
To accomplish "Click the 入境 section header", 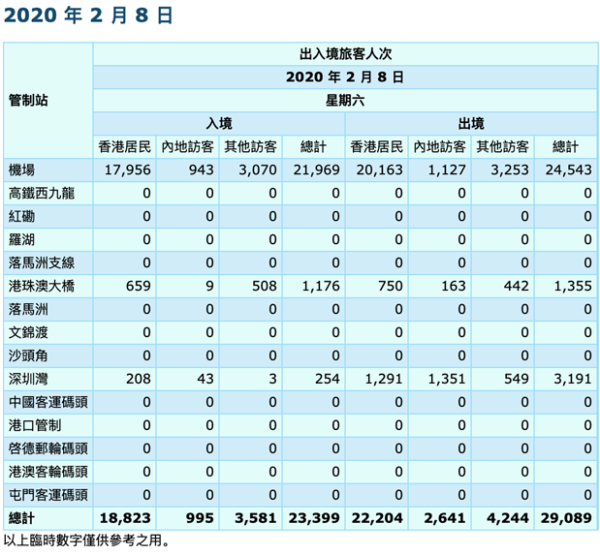I will point(219,123).
